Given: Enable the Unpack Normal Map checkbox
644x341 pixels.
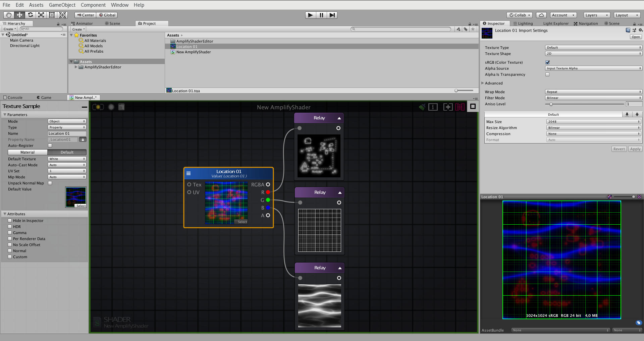Looking at the screenshot, I should (x=50, y=183).
